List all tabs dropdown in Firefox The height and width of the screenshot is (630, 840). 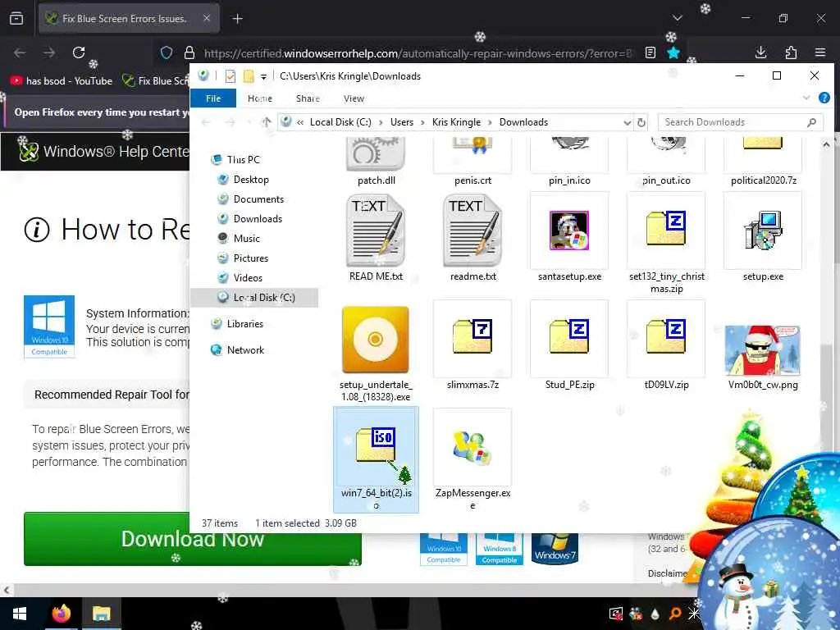677,18
